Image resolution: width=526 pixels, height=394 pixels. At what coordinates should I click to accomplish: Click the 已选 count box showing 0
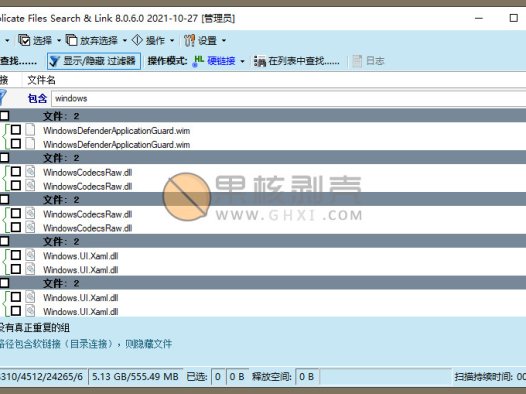(x=218, y=377)
